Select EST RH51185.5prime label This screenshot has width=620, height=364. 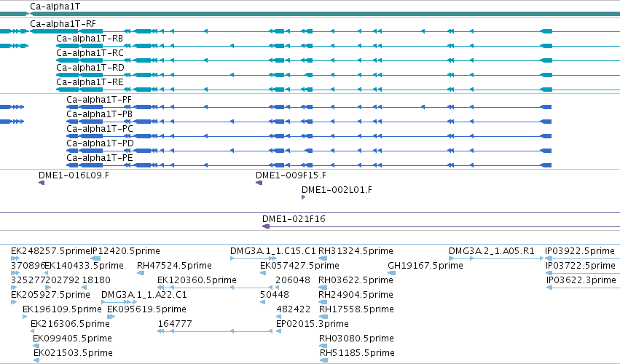coord(358,353)
